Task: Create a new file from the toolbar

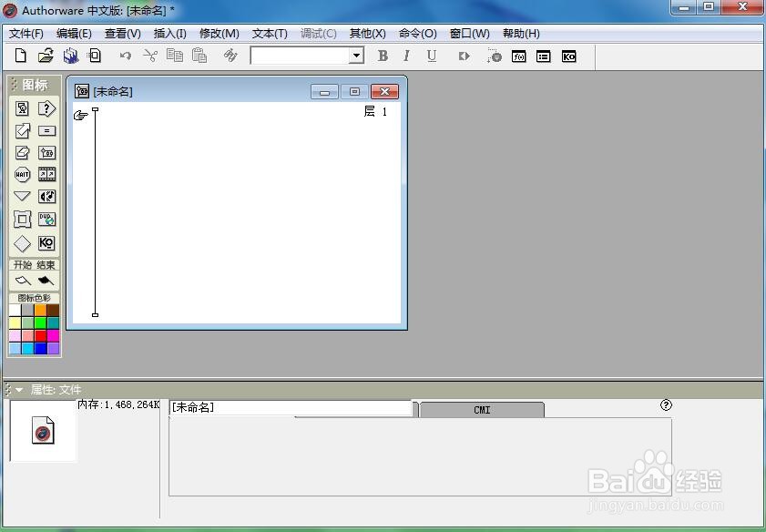Action: click(x=21, y=56)
